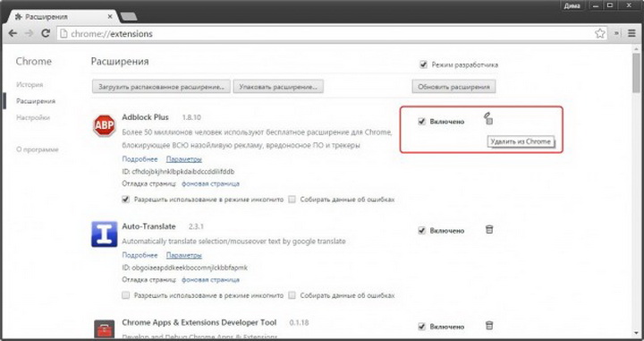The height and width of the screenshot is (341, 644).
Task: Disable Developer Tool Включено checkbox
Action: tap(421, 327)
